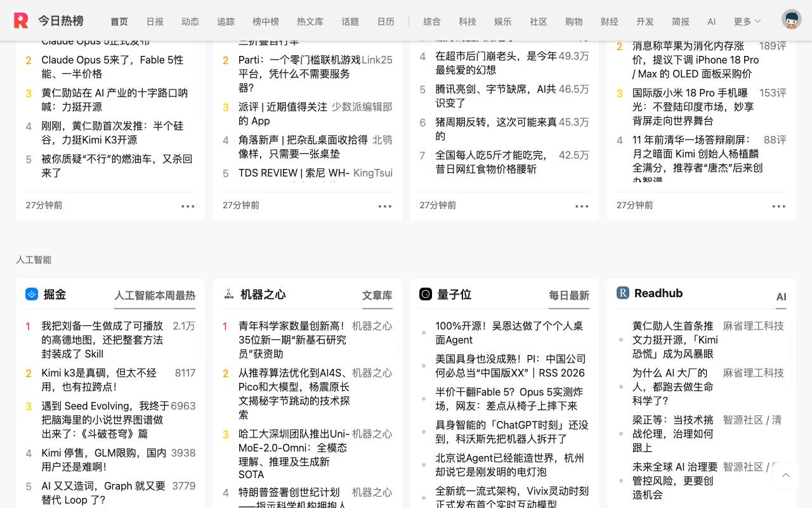Select the 日历 tab

pos(386,22)
